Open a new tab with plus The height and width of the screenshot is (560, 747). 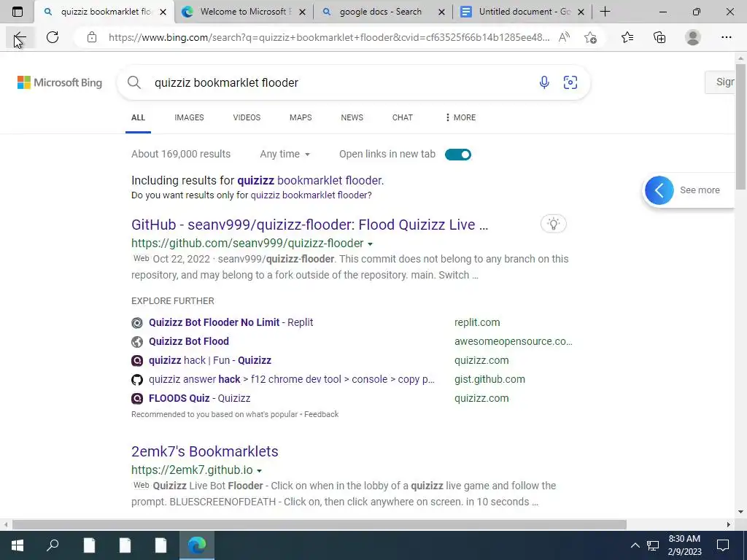coord(605,12)
